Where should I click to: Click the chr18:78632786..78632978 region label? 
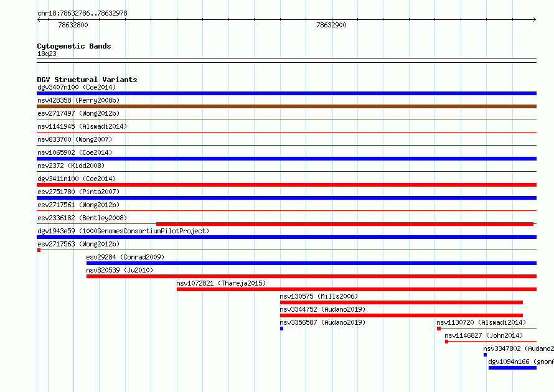(82, 13)
